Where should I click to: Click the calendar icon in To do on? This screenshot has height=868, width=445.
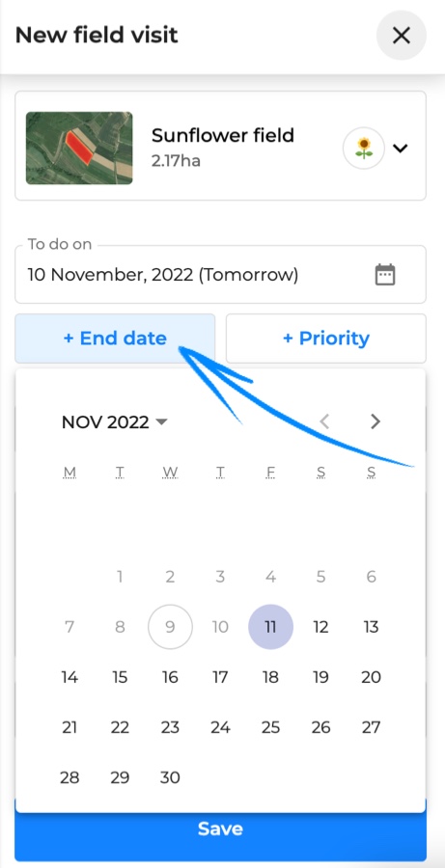(x=385, y=275)
